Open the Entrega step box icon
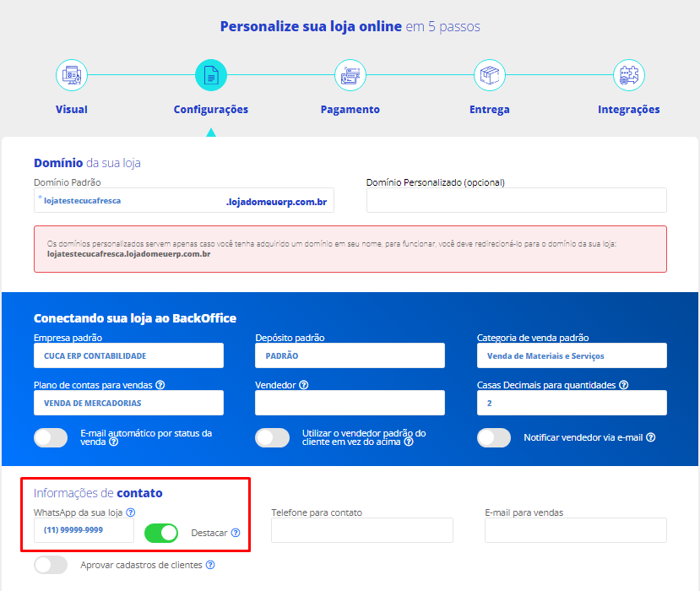700x591 pixels. point(489,75)
